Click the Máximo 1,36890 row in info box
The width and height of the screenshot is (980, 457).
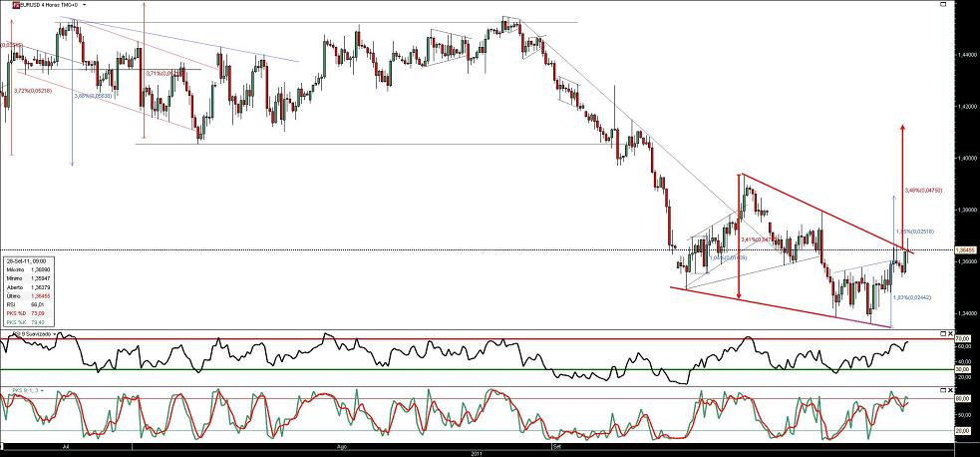pos(28,269)
